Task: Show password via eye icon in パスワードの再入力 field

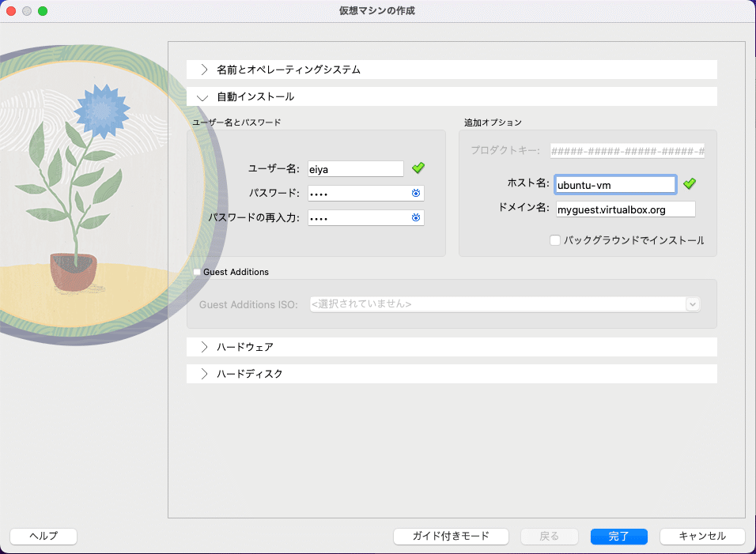Action: pos(416,218)
